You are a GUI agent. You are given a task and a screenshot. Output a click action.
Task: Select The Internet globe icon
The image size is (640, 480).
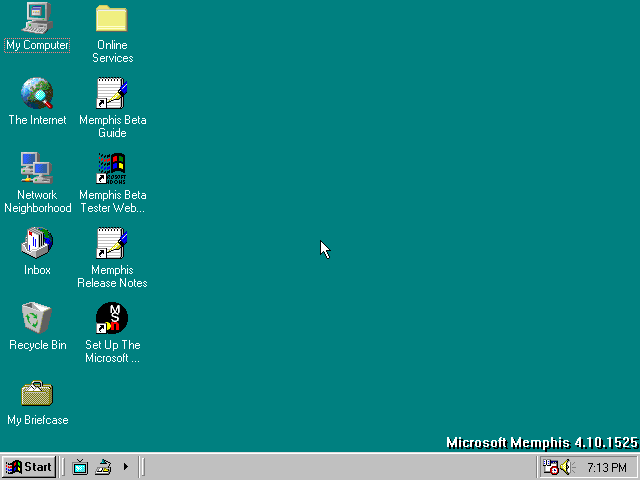click(x=37, y=93)
